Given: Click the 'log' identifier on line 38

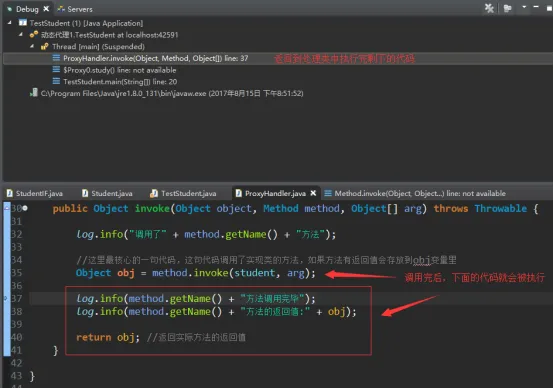Looking at the screenshot, I should tap(85, 312).
